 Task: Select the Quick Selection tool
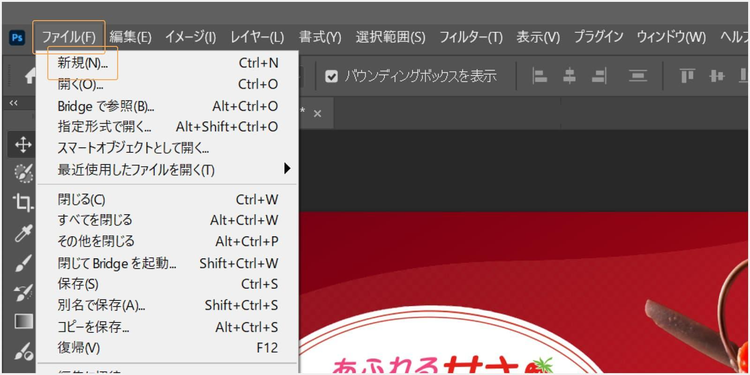pyautogui.click(x=23, y=173)
